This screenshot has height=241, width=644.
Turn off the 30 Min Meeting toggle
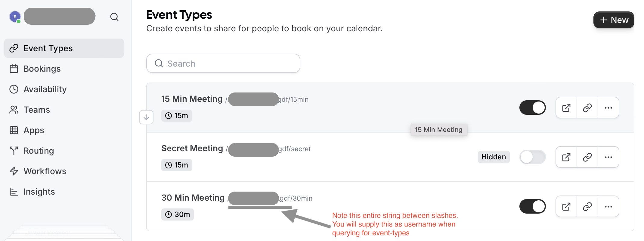pos(533,206)
